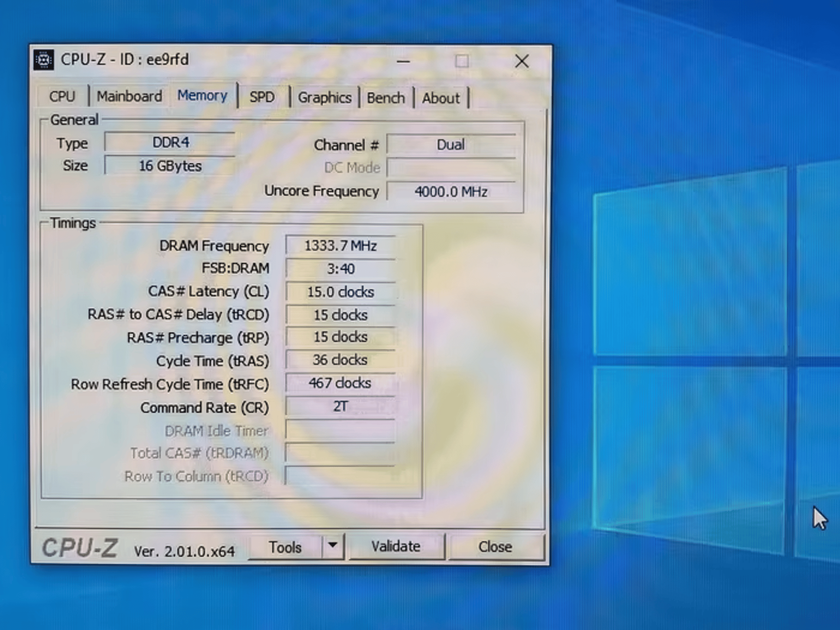Click the empty DC Mode field

click(451, 168)
